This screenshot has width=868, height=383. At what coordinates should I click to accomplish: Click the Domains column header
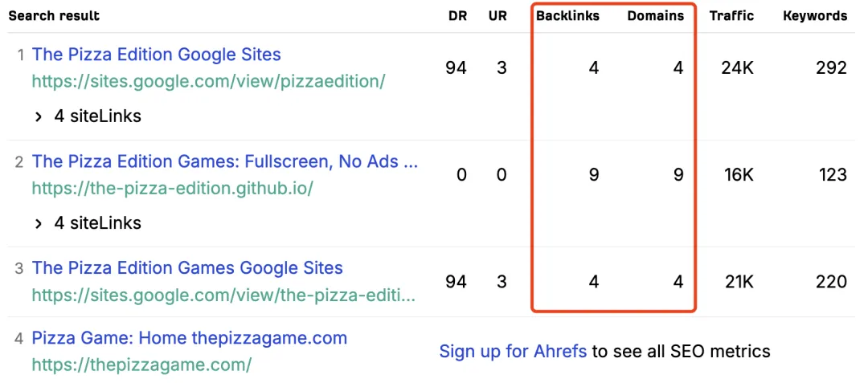click(x=655, y=15)
